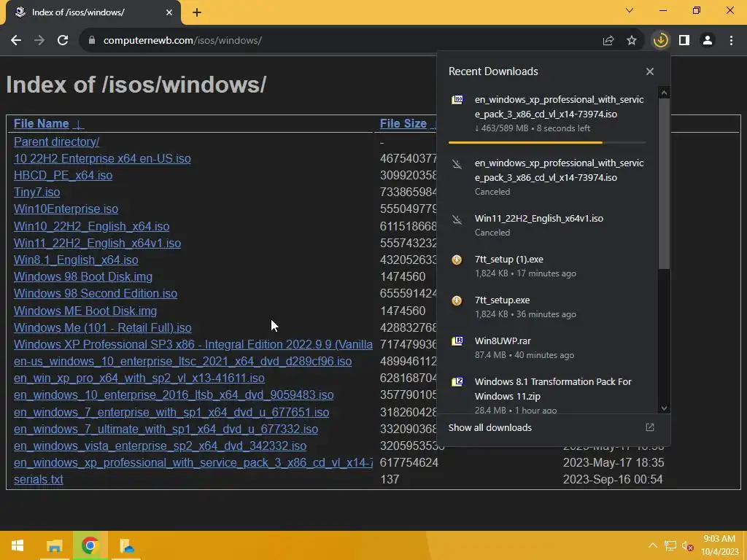Image resolution: width=747 pixels, height=560 pixels.
Task: Click the download progress bar of XP ISO
Action: (x=547, y=142)
